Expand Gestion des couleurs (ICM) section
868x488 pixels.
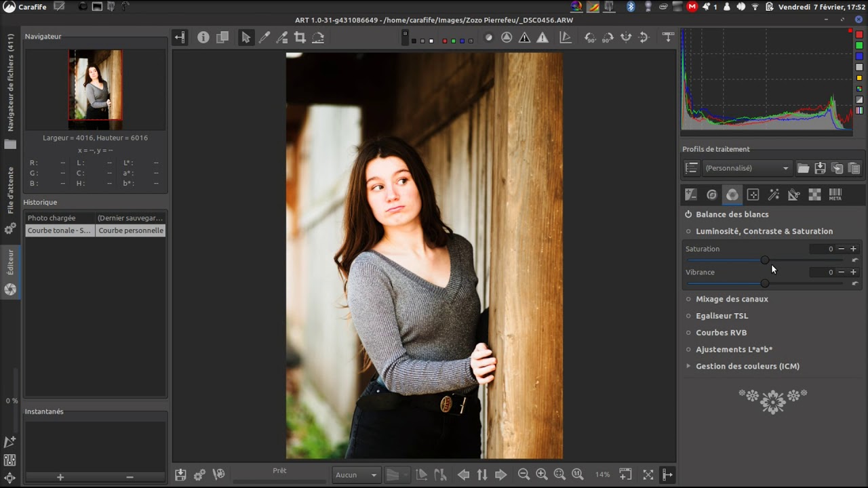747,366
